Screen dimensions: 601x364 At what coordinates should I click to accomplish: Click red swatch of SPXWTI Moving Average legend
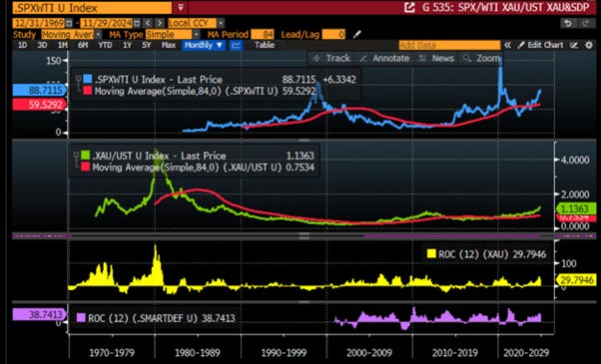point(88,91)
